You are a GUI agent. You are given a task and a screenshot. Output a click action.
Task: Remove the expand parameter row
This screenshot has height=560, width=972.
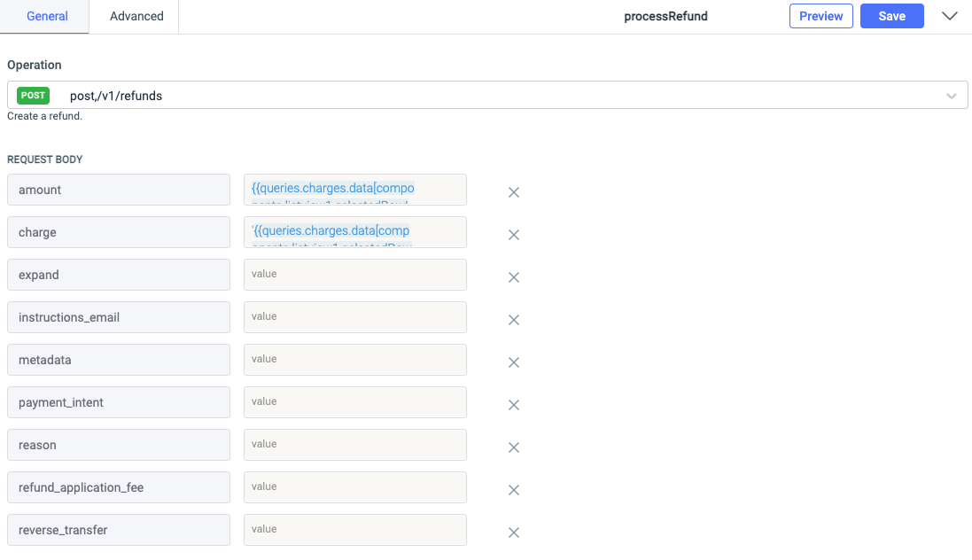[x=513, y=277]
